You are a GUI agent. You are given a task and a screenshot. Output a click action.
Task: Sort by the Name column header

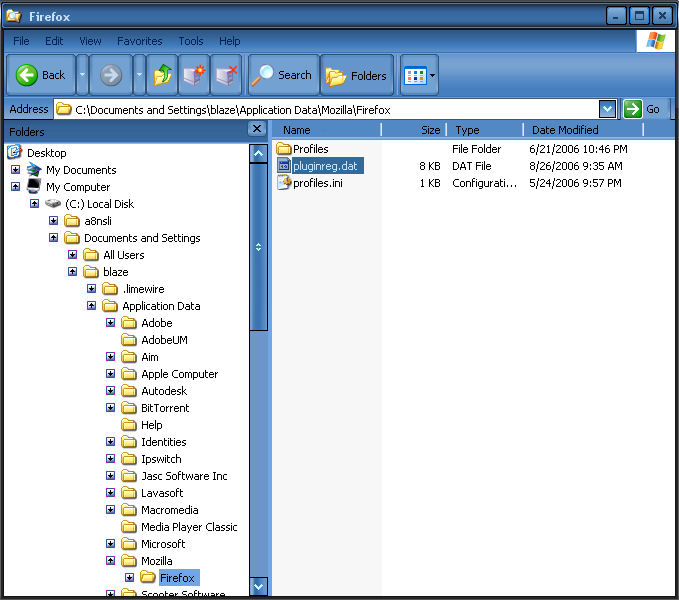coord(327,130)
